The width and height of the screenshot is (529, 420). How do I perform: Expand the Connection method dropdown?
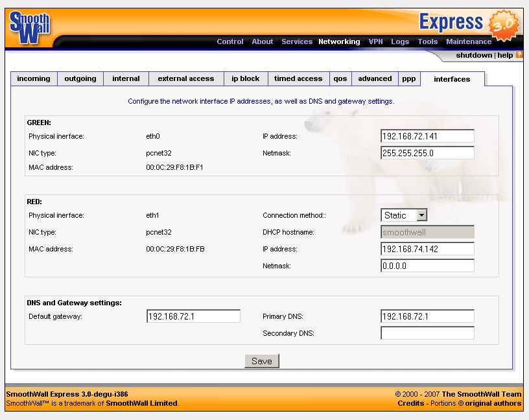(404, 215)
